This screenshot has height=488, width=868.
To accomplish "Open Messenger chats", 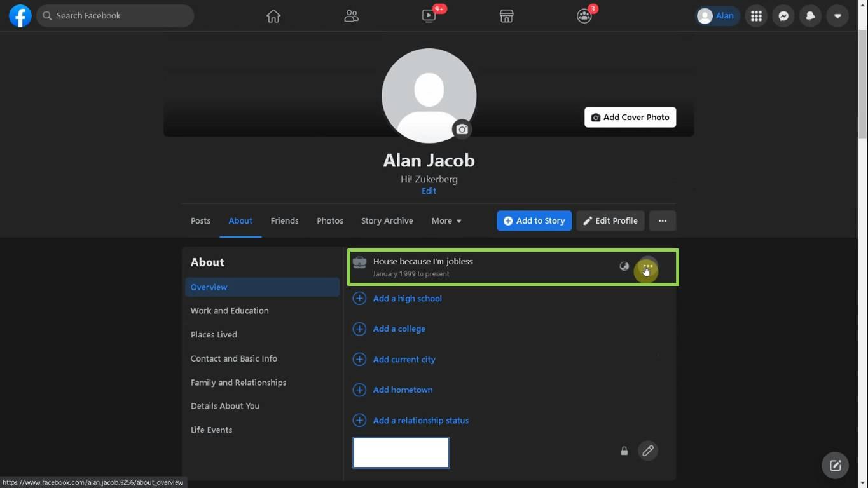I will (x=783, y=16).
